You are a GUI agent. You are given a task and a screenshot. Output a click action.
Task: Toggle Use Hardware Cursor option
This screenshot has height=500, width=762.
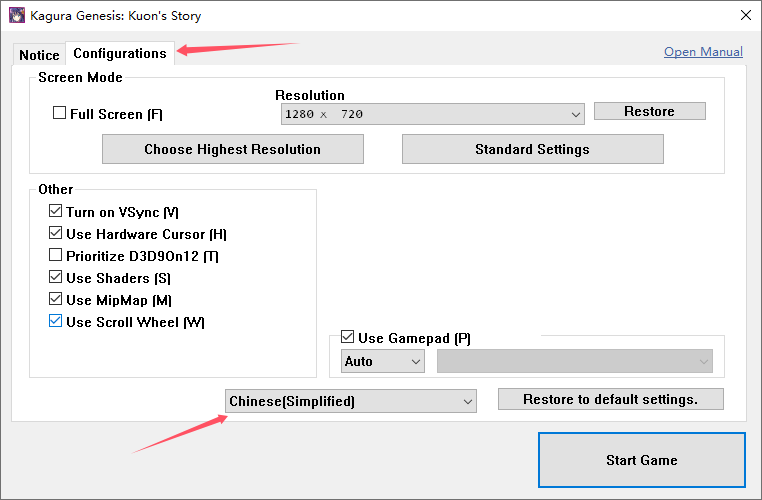55,234
